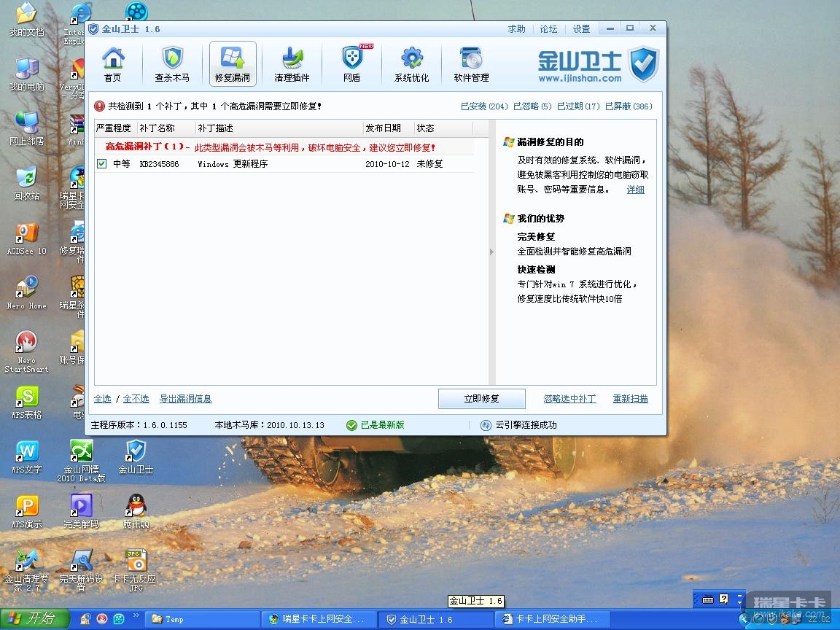Open Nero Home desktop icon

pos(26,293)
